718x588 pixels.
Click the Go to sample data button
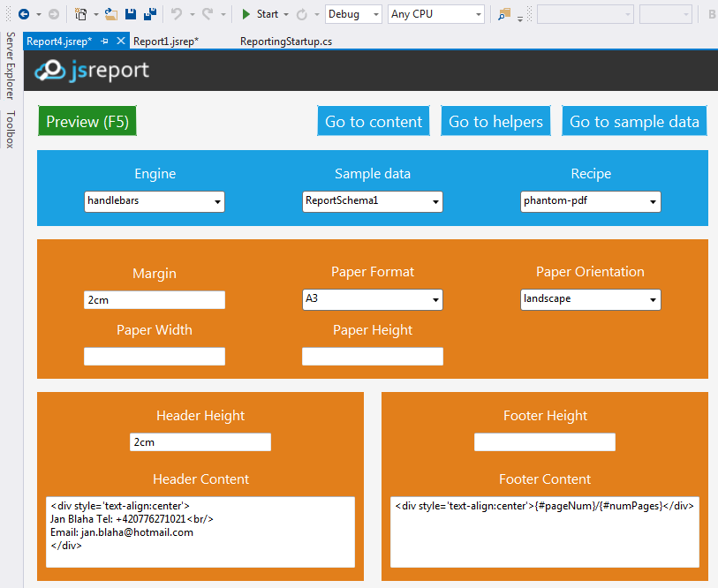(x=634, y=121)
